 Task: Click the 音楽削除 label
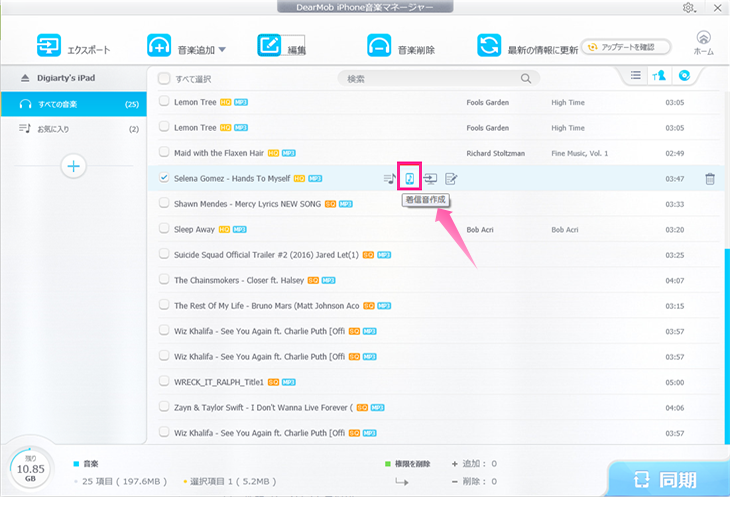417,50
